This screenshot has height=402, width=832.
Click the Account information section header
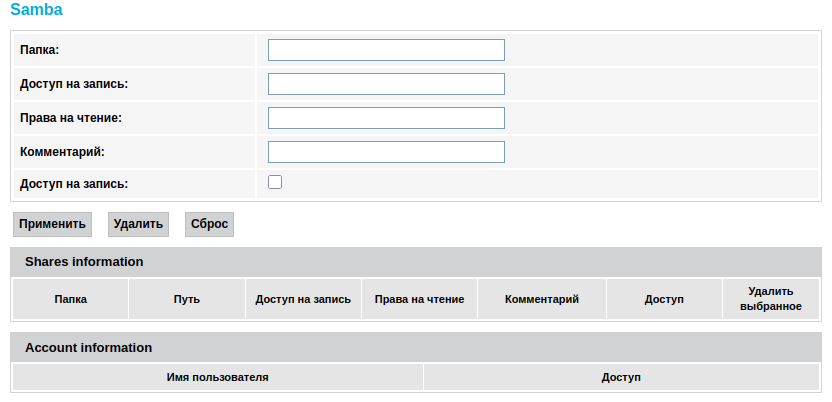click(88, 348)
